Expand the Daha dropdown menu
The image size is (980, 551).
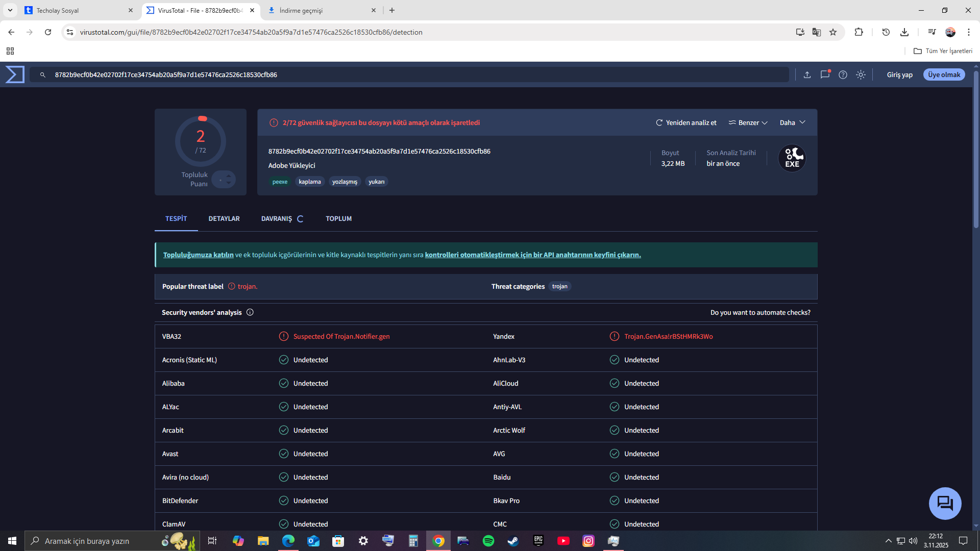coord(793,122)
